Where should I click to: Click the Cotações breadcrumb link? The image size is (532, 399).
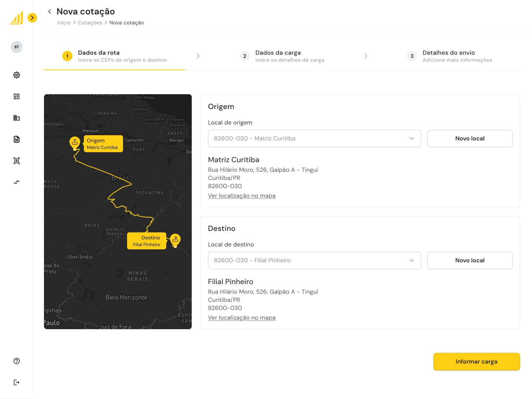90,23
